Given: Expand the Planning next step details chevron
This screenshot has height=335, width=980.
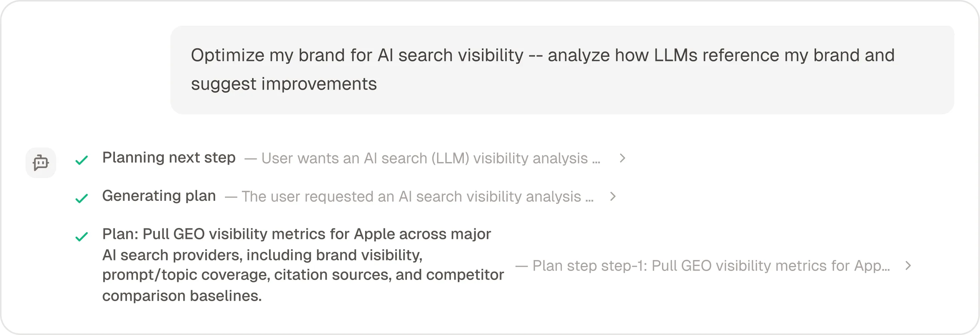Looking at the screenshot, I should [x=622, y=158].
